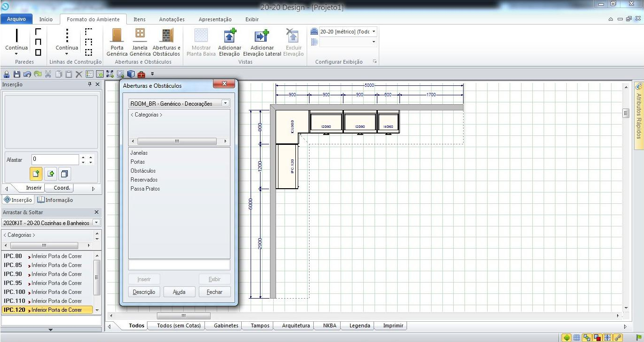This screenshot has width=644, height=342.
Task: Pin the Inserção panel
Action: 90,84
